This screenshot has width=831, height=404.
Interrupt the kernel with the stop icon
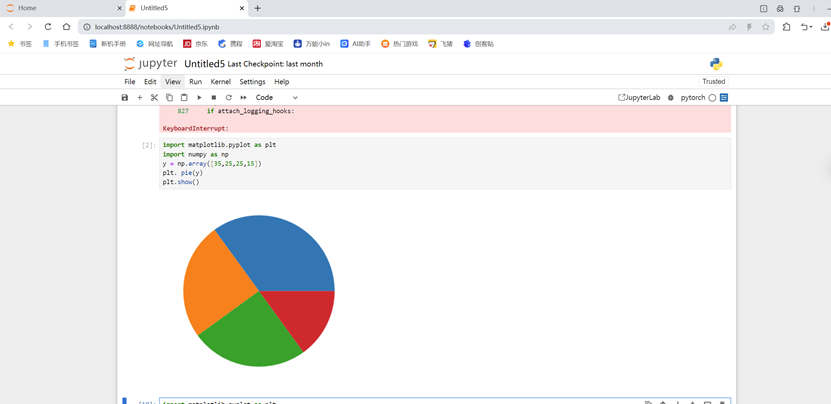(214, 98)
